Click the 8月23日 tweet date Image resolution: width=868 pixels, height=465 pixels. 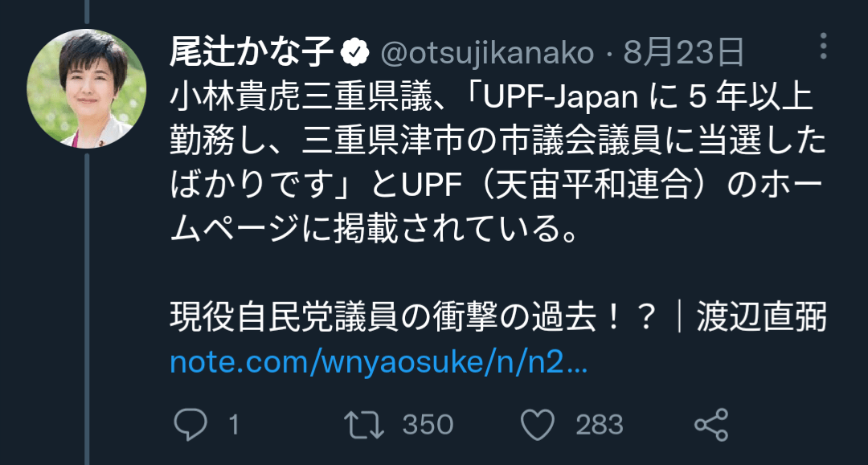(683, 54)
